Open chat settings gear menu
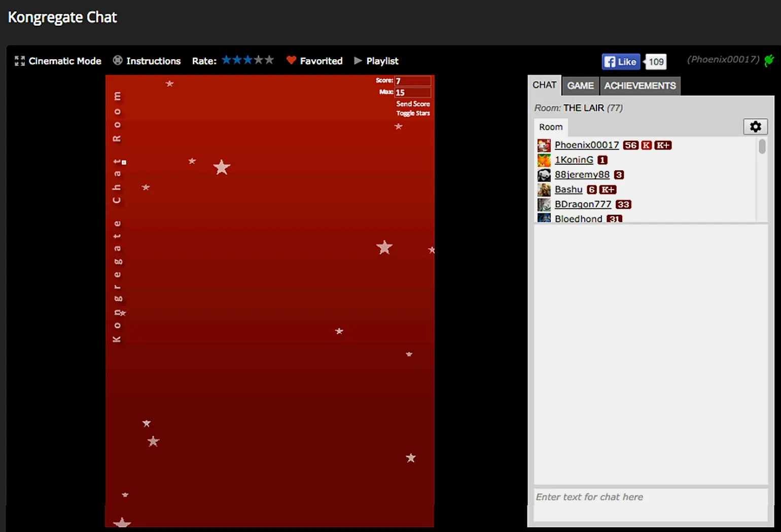Screen dimensions: 781x532 click(x=755, y=127)
